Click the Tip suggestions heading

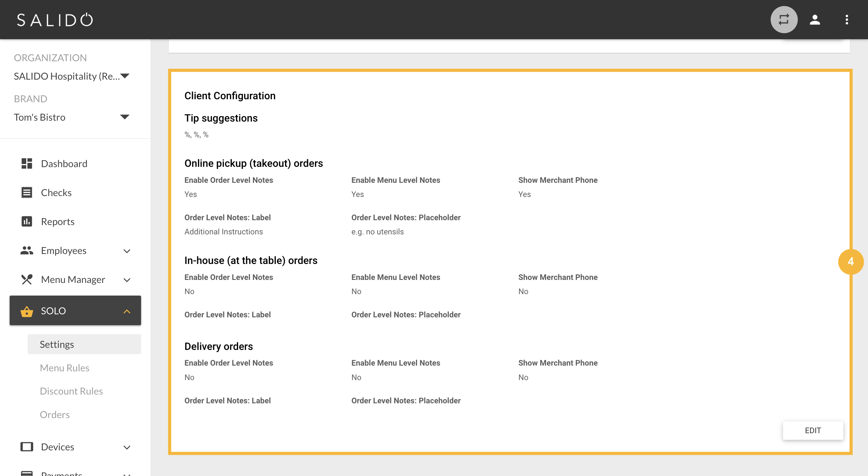[221, 118]
